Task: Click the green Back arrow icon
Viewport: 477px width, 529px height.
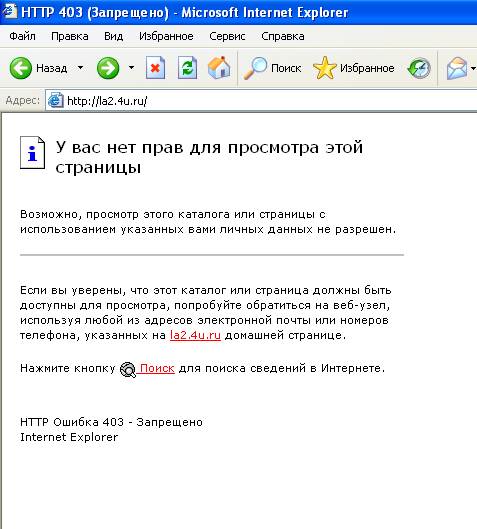Action: click(21, 68)
